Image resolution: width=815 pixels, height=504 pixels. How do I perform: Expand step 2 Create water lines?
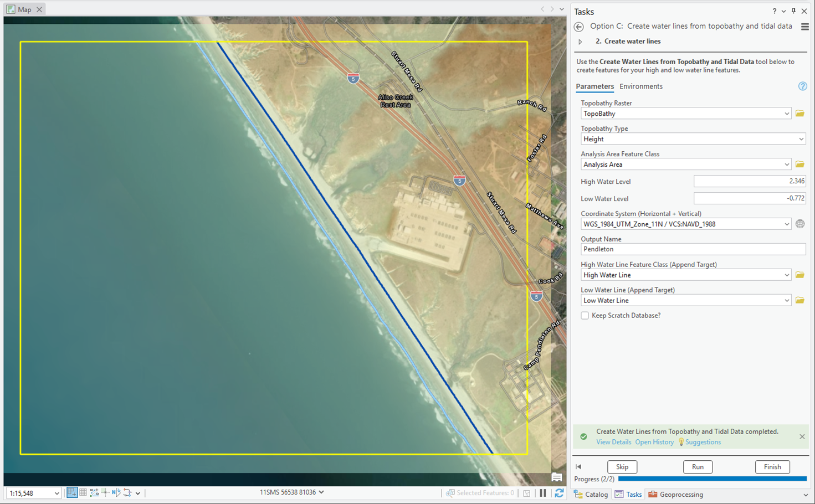click(x=580, y=42)
